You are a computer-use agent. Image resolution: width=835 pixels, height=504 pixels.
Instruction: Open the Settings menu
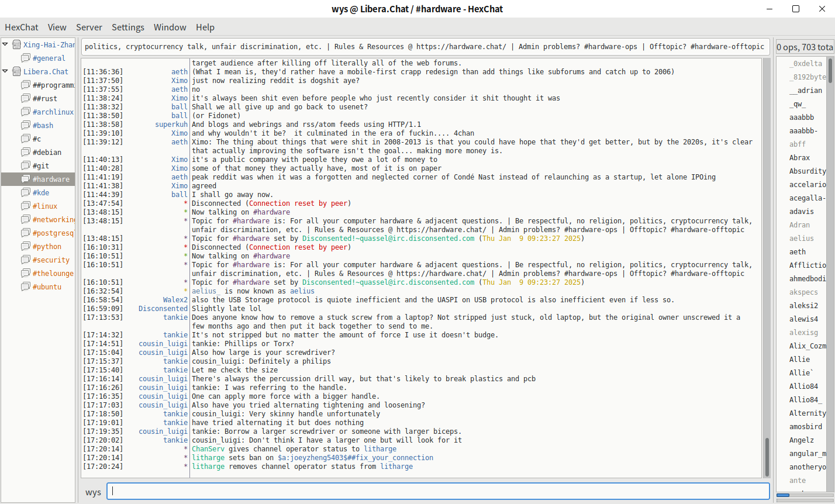(x=127, y=27)
